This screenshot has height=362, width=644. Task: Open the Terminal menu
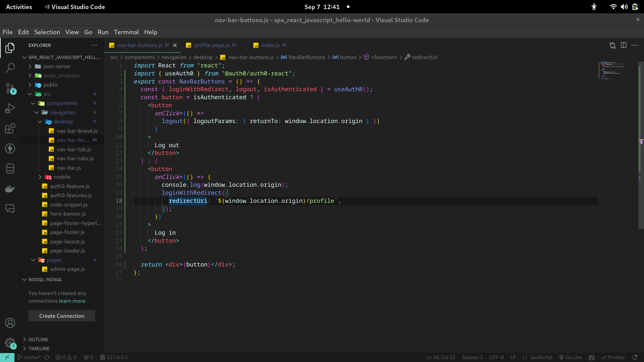coord(126,32)
